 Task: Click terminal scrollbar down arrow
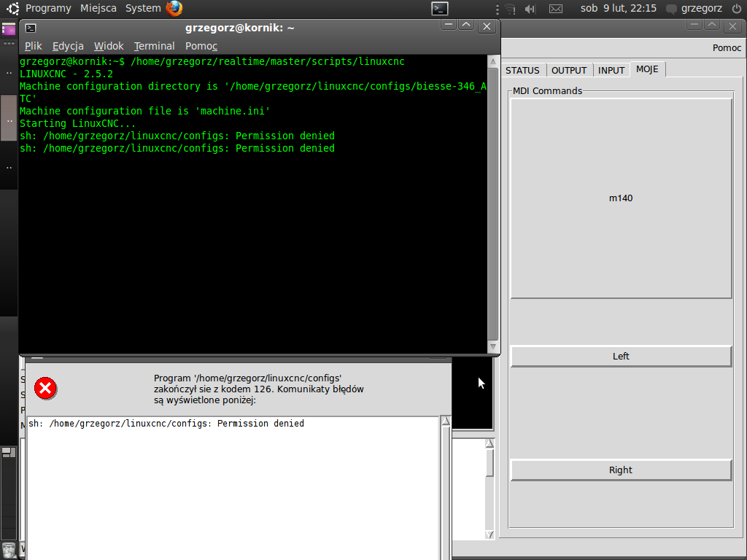(493, 346)
